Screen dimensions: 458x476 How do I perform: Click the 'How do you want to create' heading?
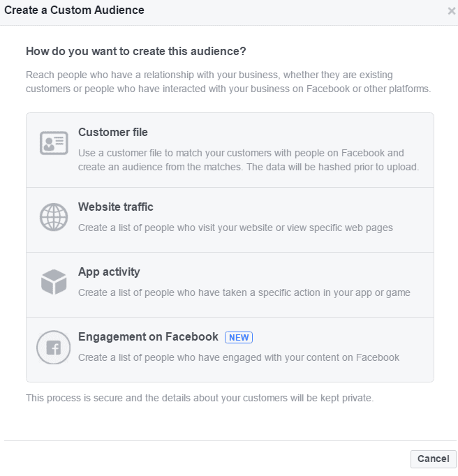tap(136, 52)
